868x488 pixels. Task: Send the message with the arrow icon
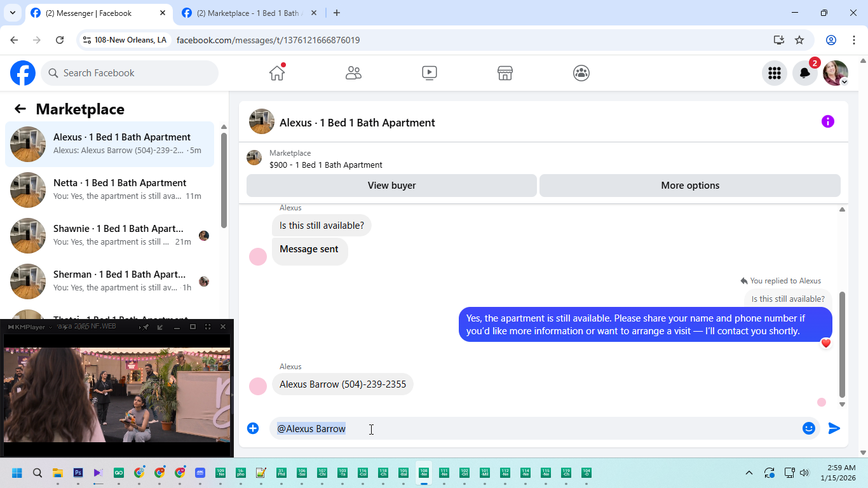click(834, 428)
